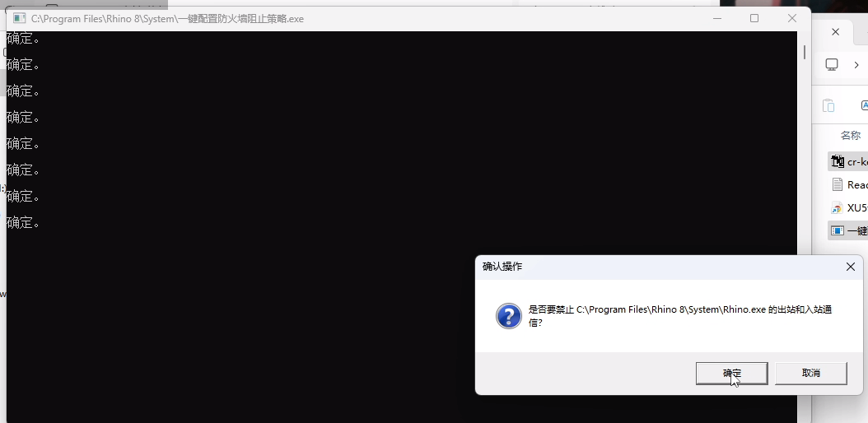
Task: Click the dialog message about Rhino.exe
Action: pyautogui.click(x=680, y=316)
